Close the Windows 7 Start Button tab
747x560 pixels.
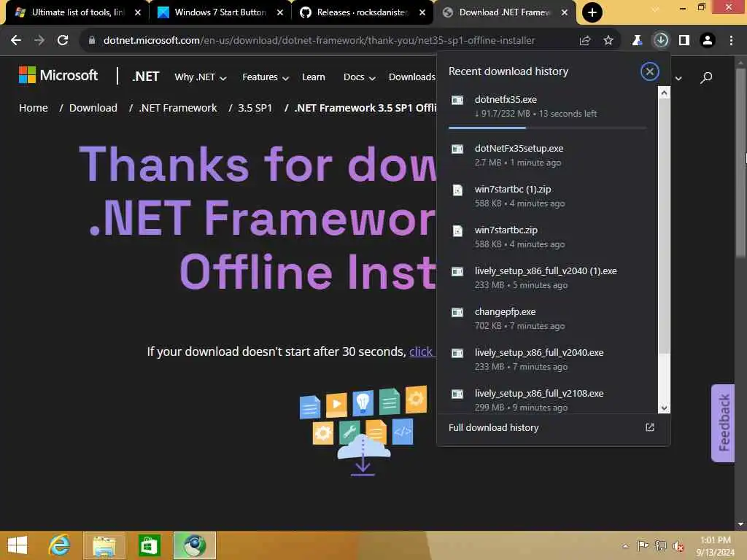pos(280,12)
